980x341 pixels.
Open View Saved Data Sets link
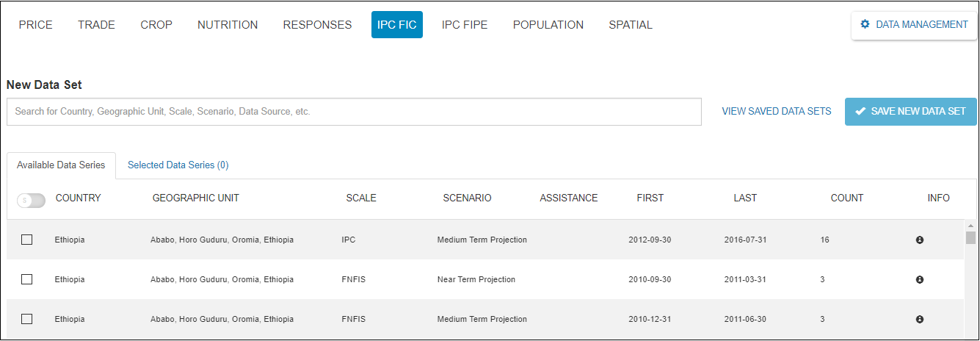(x=776, y=112)
